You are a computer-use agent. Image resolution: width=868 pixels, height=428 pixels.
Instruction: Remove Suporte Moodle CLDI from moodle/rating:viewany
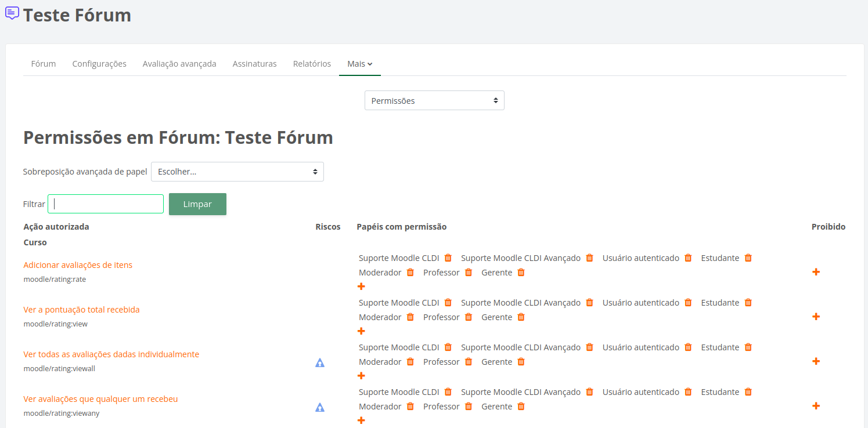pos(448,392)
